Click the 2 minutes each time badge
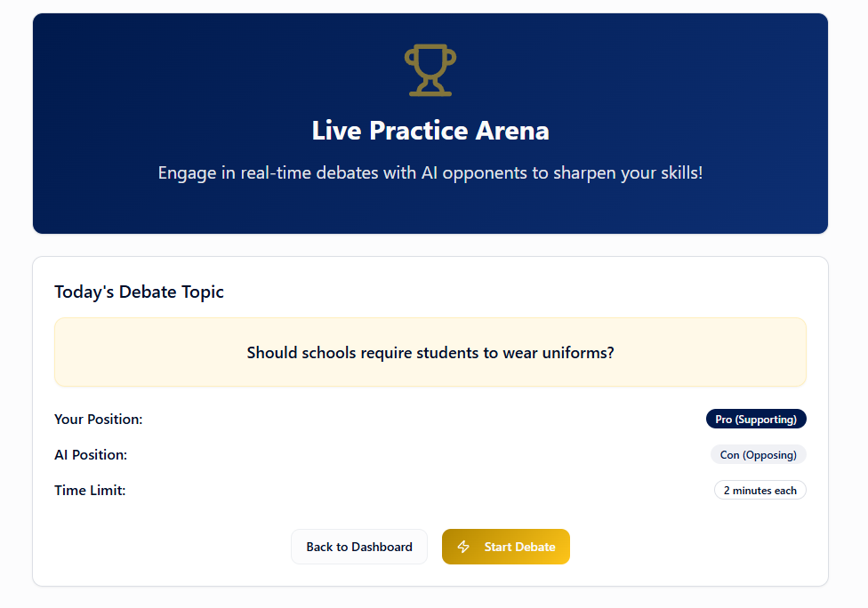 tap(759, 490)
